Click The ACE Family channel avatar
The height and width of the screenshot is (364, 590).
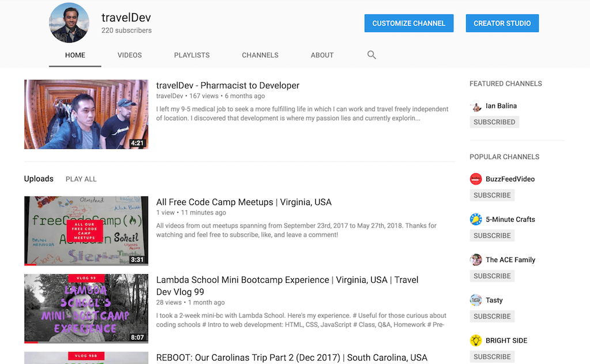point(475,259)
